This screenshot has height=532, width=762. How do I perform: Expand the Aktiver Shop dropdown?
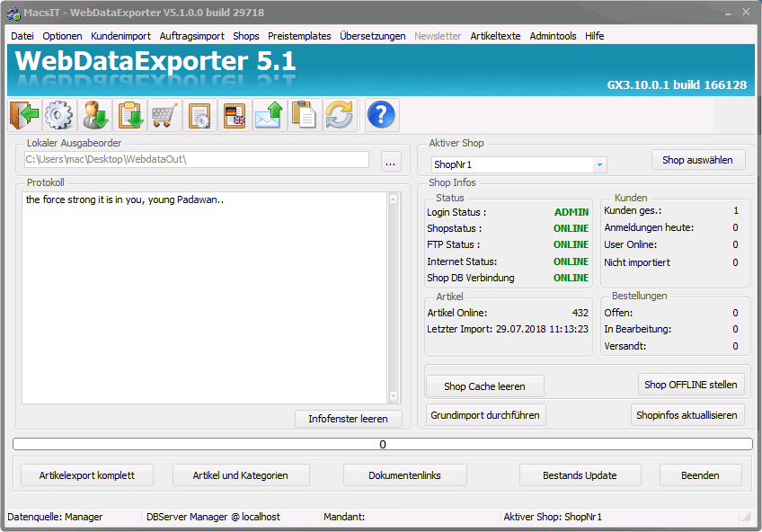(599, 165)
